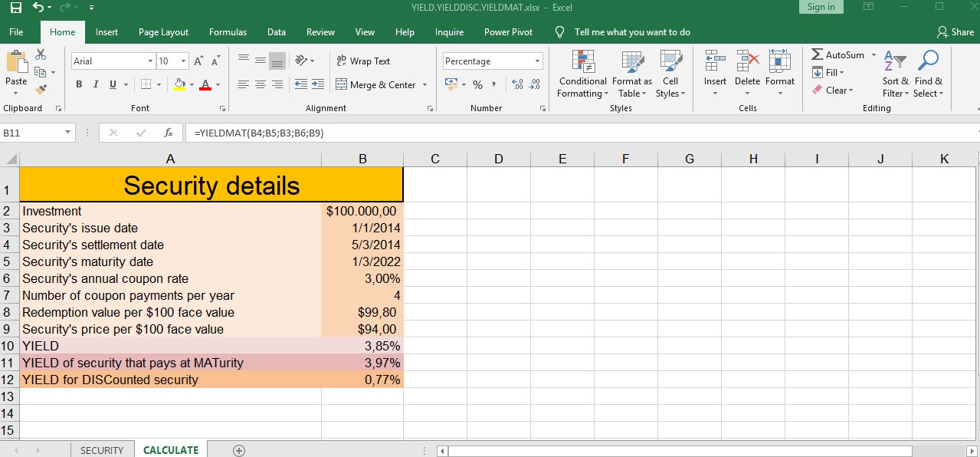Click the Format Painter brush icon
The image size is (980, 457).
click(41, 90)
